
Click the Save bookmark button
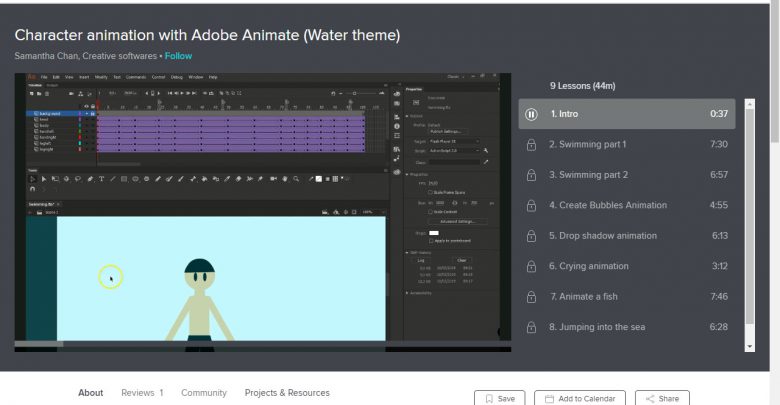click(499, 399)
